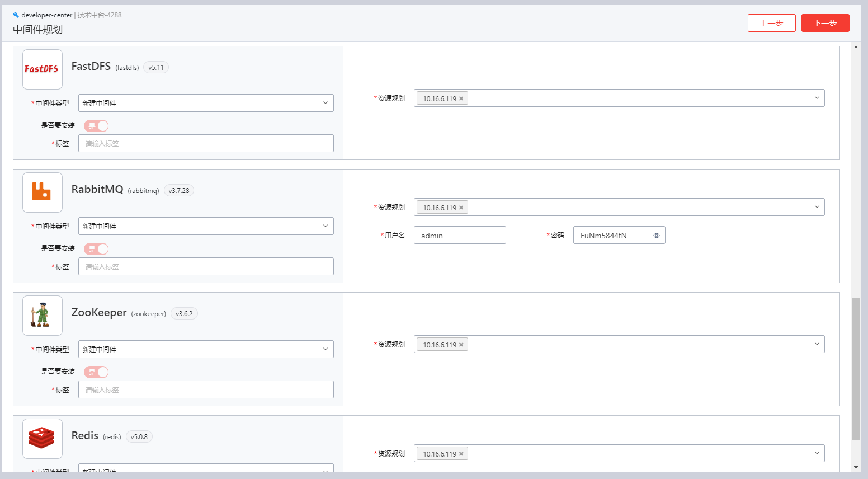Click the FastDFS logo thumbnail
Screen dimensions: 868x479
click(x=43, y=69)
